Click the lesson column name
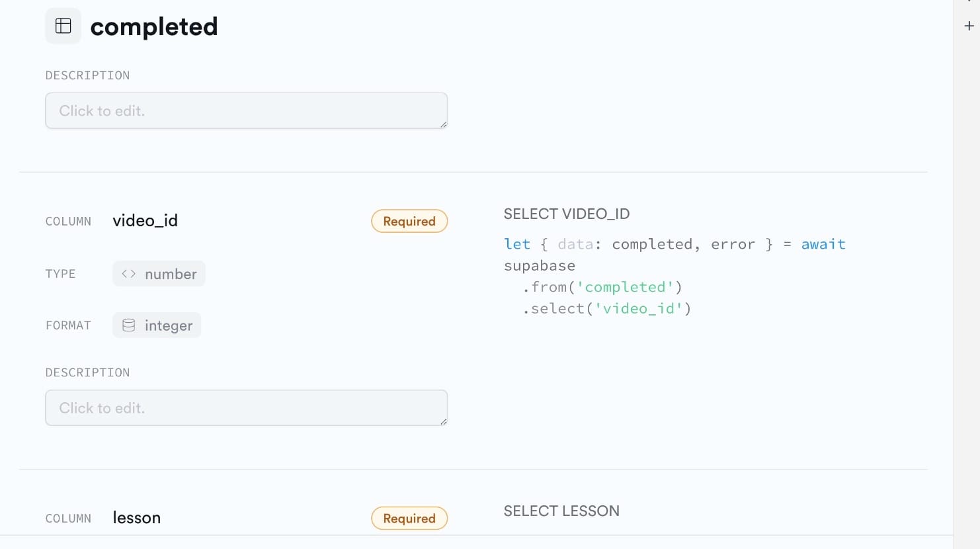 click(136, 518)
